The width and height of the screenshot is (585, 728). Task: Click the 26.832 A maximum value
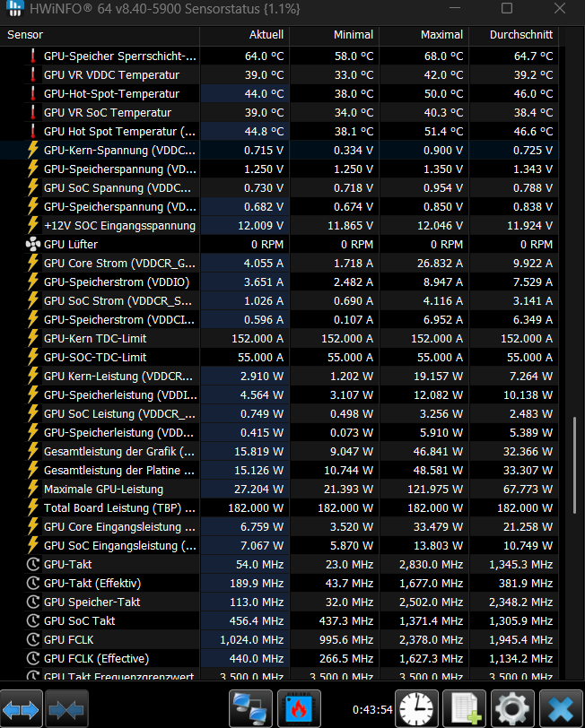click(x=440, y=264)
